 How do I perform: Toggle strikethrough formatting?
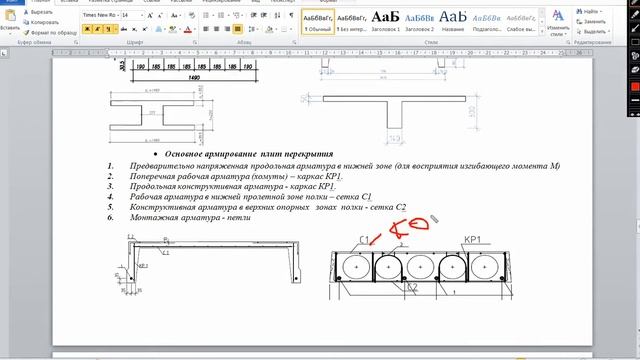124,29
